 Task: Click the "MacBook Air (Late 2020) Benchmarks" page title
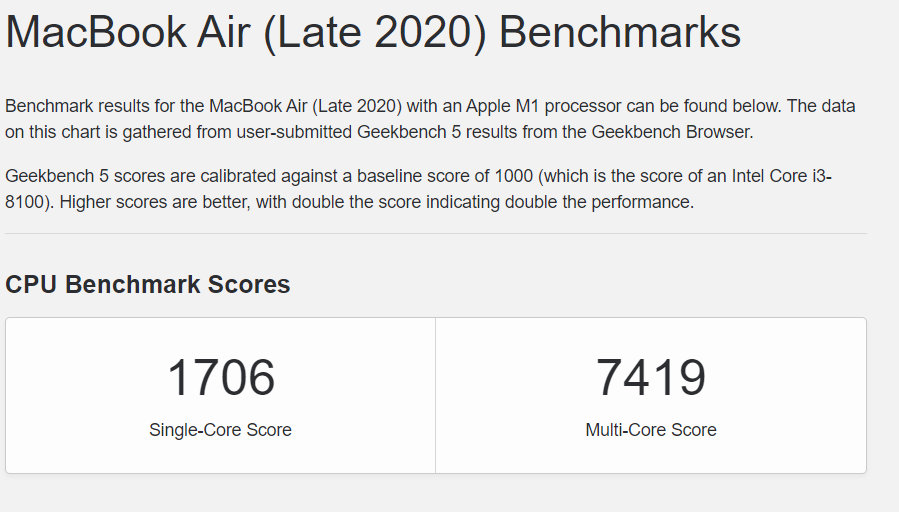point(373,33)
